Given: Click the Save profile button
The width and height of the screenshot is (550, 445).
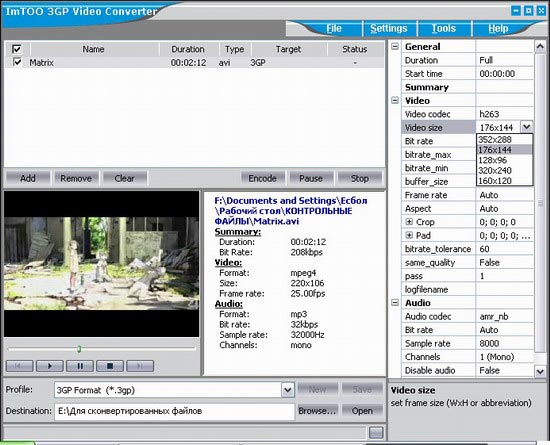Looking at the screenshot, I should (362, 389).
